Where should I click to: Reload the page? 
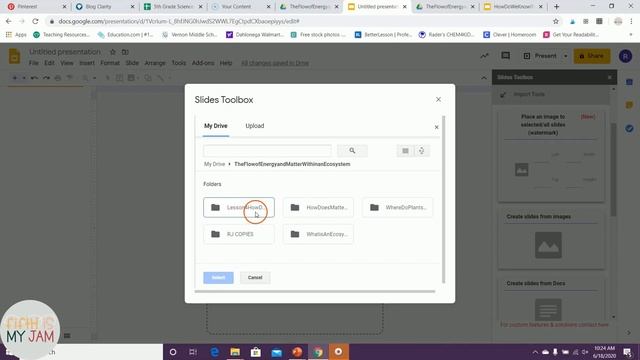point(36,21)
